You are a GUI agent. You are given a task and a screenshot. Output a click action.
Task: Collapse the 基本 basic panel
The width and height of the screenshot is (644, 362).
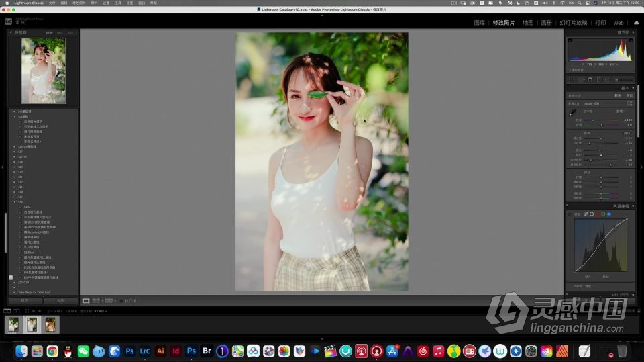(x=633, y=88)
